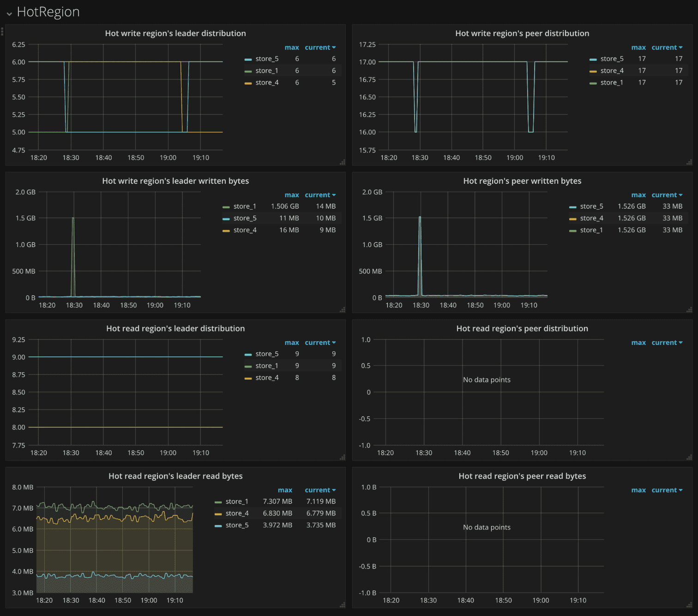Grab the drag handle dots left of the first panel

coord(2,31)
